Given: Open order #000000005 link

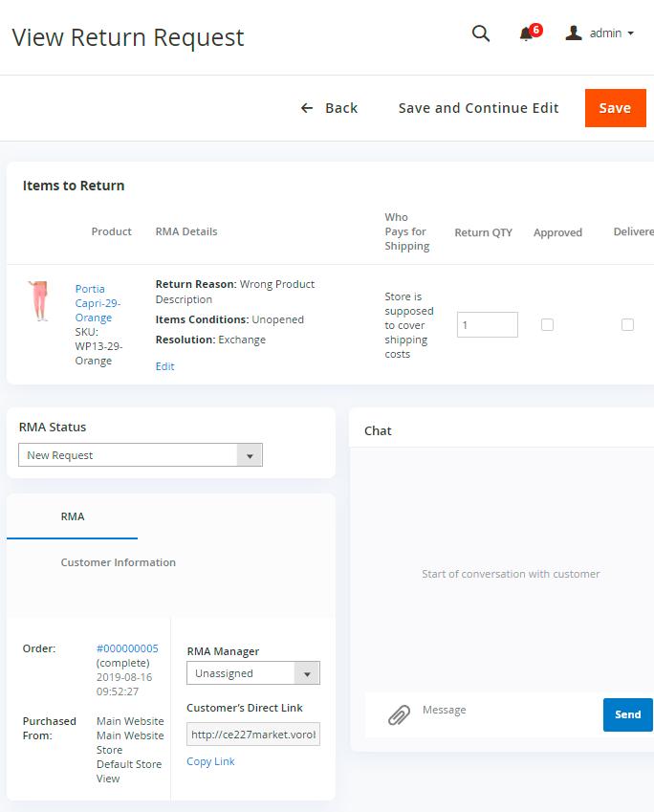Looking at the screenshot, I should coord(127,648).
